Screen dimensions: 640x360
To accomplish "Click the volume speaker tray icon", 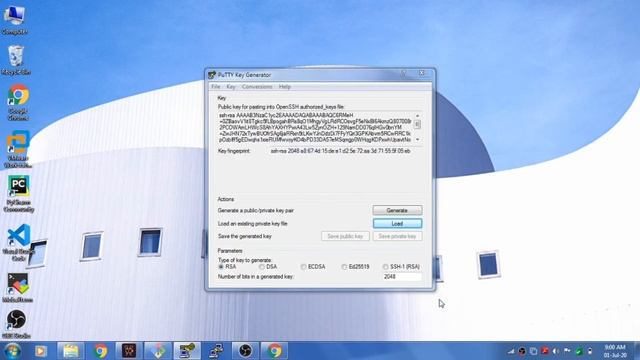I will [x=556, y=351].
